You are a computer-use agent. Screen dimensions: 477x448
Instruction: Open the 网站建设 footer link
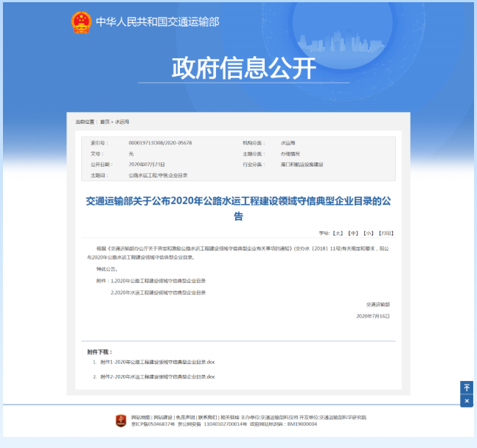point(162,417)
